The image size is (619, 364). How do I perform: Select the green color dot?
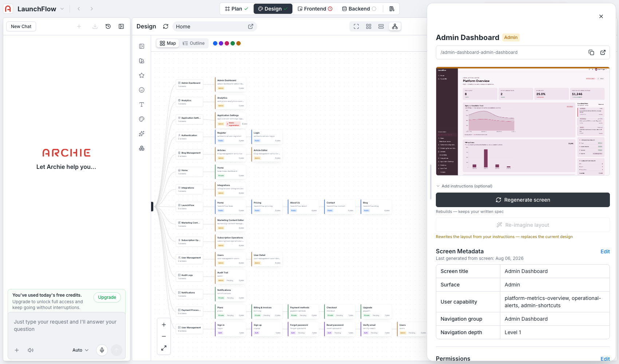point(233,43)
